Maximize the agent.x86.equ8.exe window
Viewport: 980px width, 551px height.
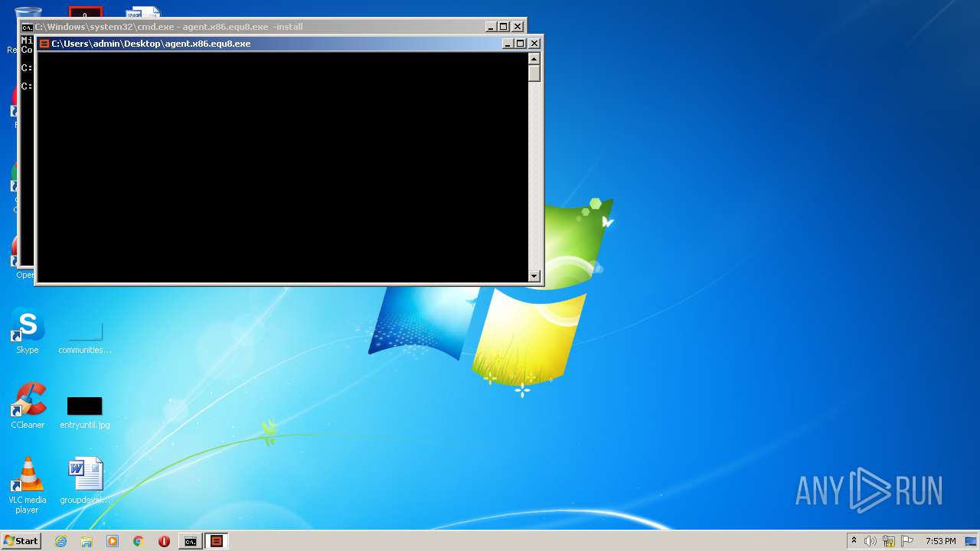(x=521, y=44)
